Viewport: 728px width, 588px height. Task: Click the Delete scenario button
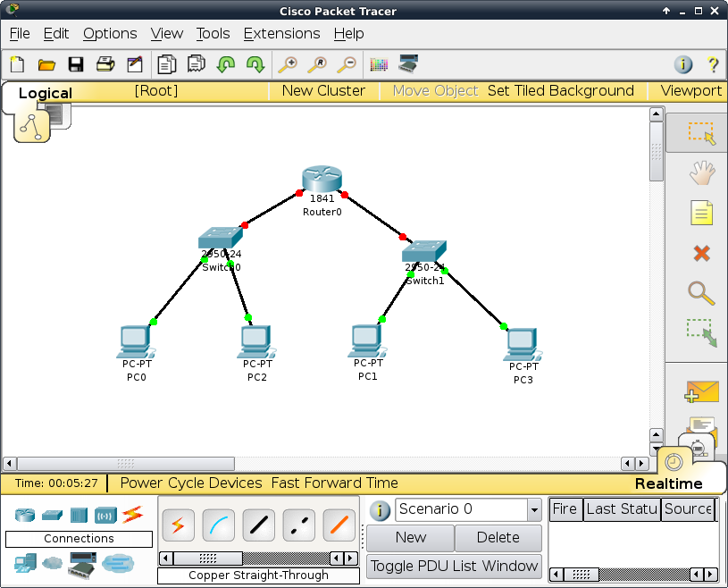[498, 537]
